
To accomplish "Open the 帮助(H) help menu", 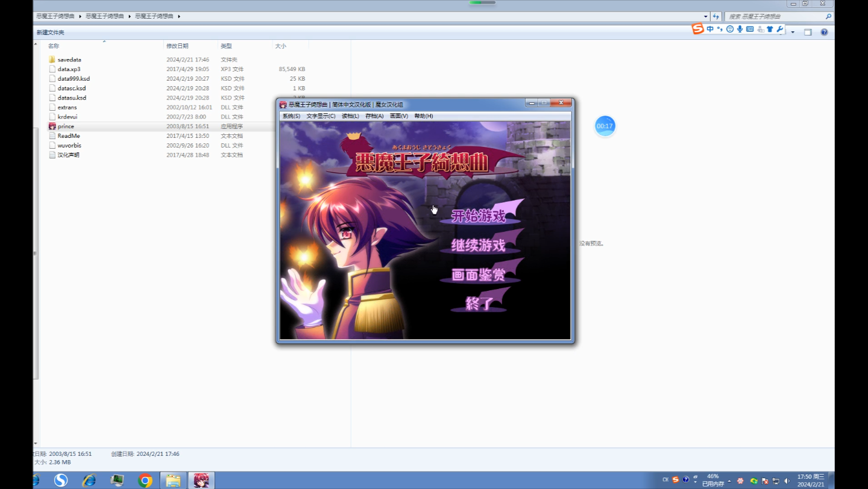I will [x=423, y=116].
